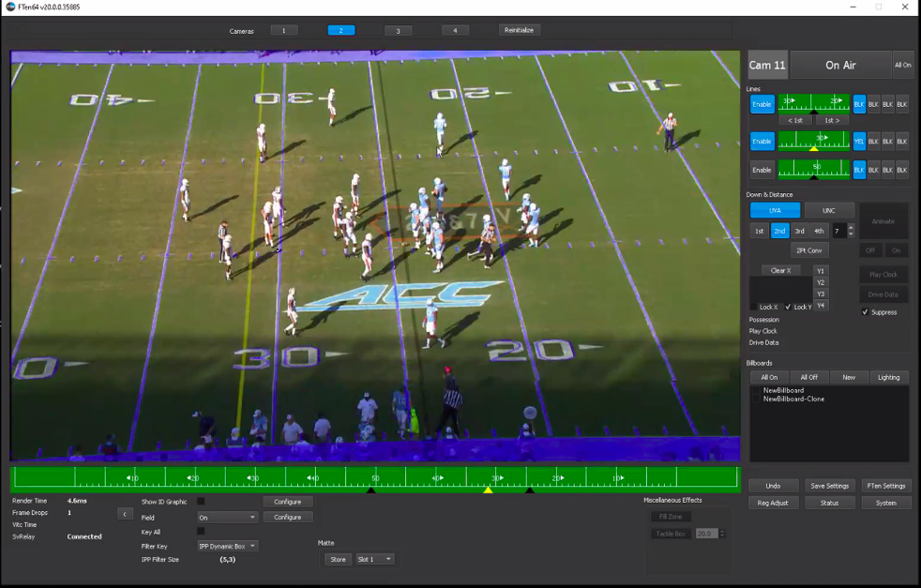Select the Y1 button
The height and width of the screenshot is (588, 921).
pyautogui.click(x=821, y=271)
